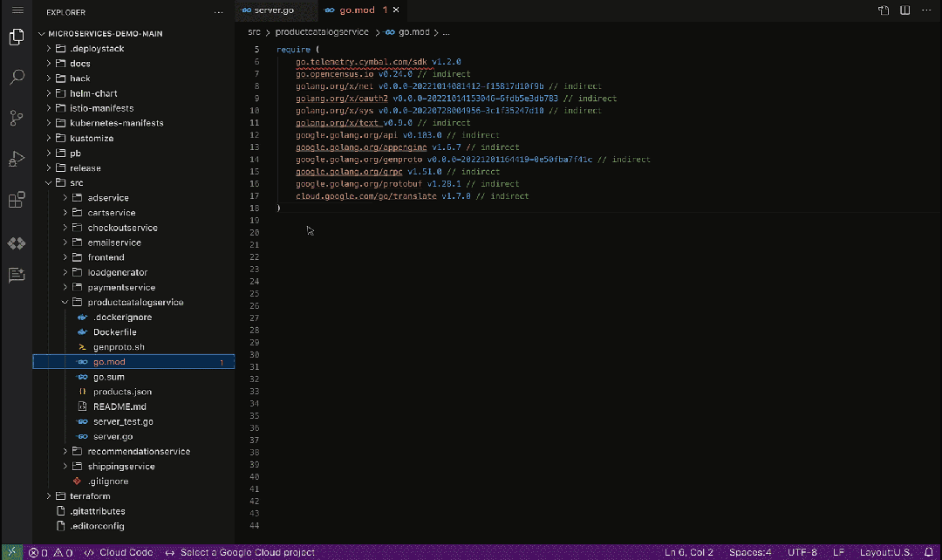The width and height of the screenshot is (942, 560).
Task: Open go.sum in explorer
Action: [109, 377]
